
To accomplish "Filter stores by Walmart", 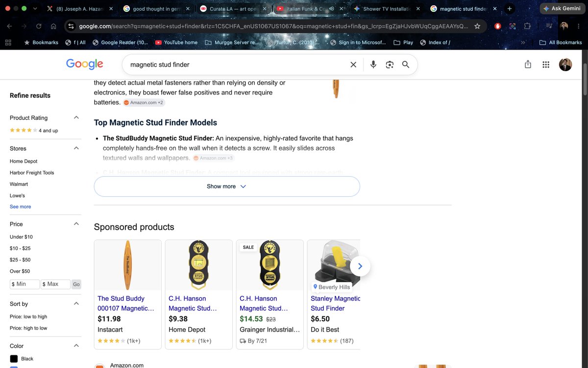I will coord(19,184).
